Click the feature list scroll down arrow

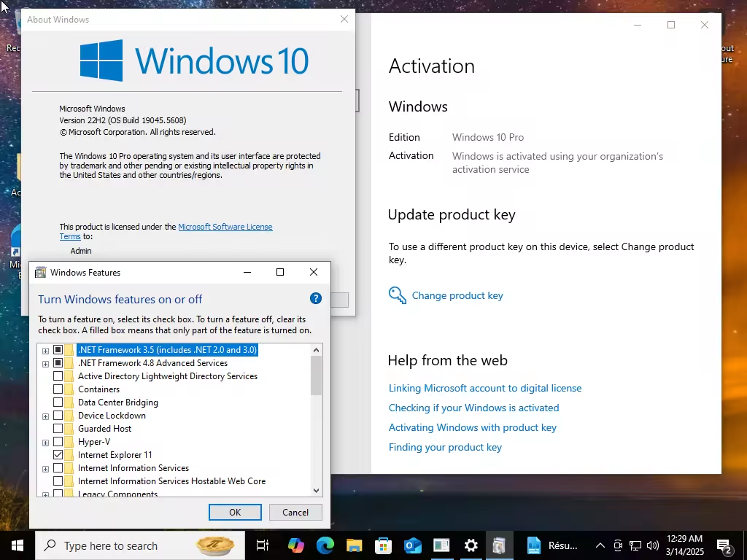[x=317, y=490]
